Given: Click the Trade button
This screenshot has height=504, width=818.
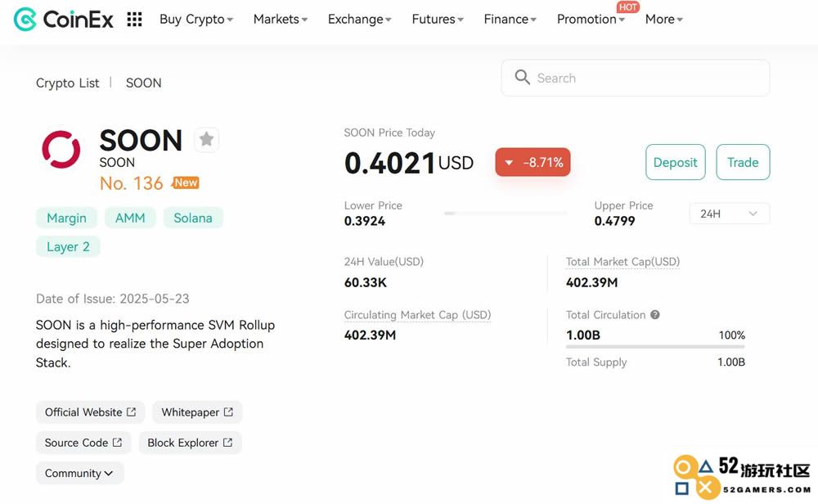Looking at the screenshot, I should [743, 162].
